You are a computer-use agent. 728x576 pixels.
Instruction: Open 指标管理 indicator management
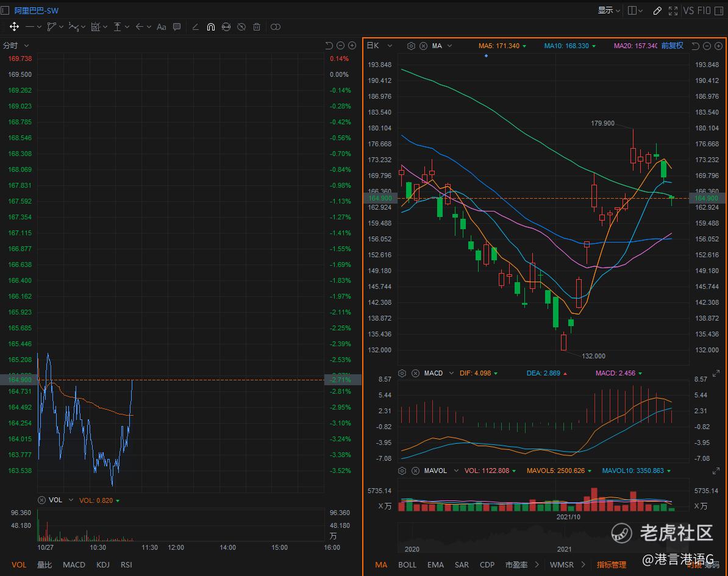612,565
